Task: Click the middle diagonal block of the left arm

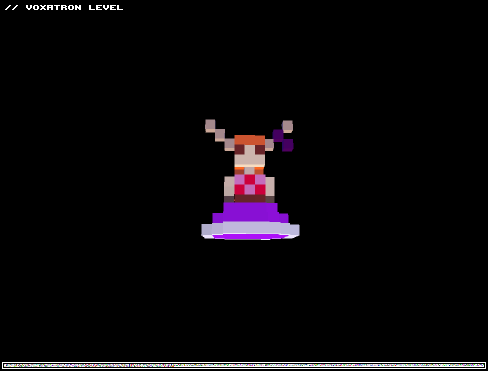Action: [220, 135]
